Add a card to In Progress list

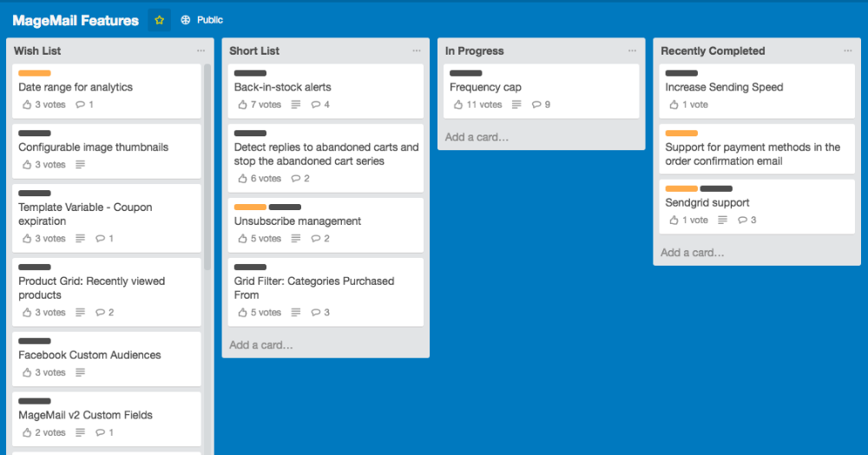pyautogui.click(x=477, y=137)
